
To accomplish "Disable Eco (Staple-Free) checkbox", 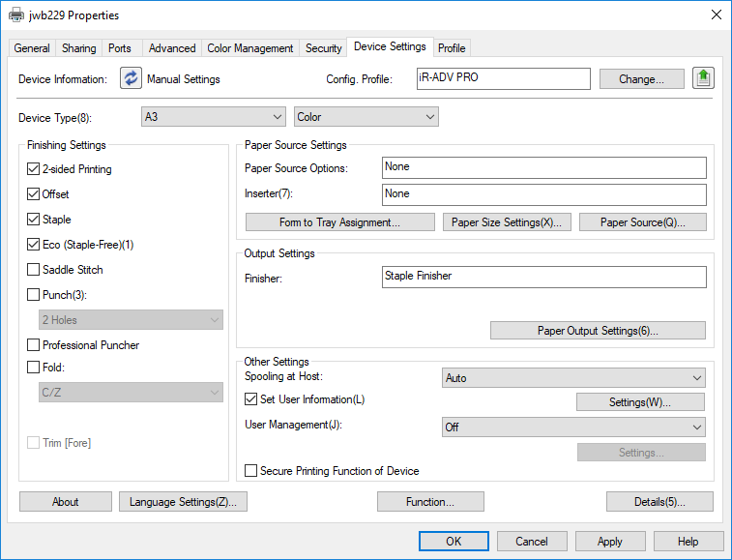I will [35, 245].
